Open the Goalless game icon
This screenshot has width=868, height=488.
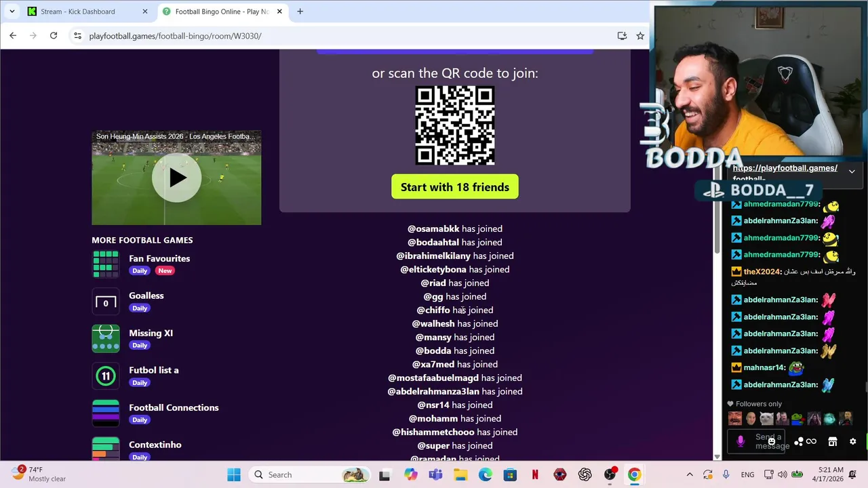point(106,302)
